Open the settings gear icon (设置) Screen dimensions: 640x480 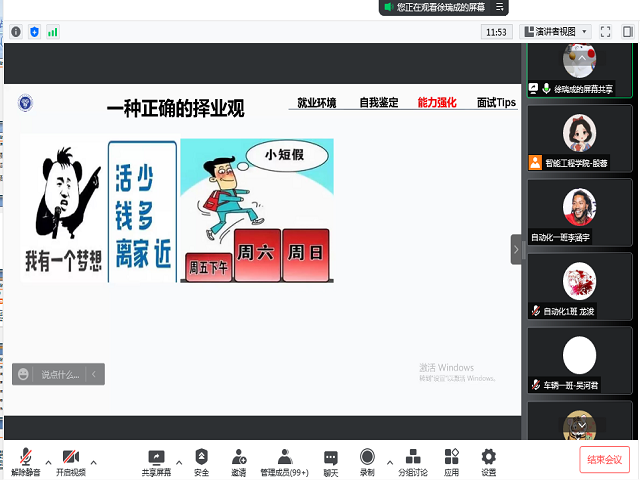(x=488, y=459)
